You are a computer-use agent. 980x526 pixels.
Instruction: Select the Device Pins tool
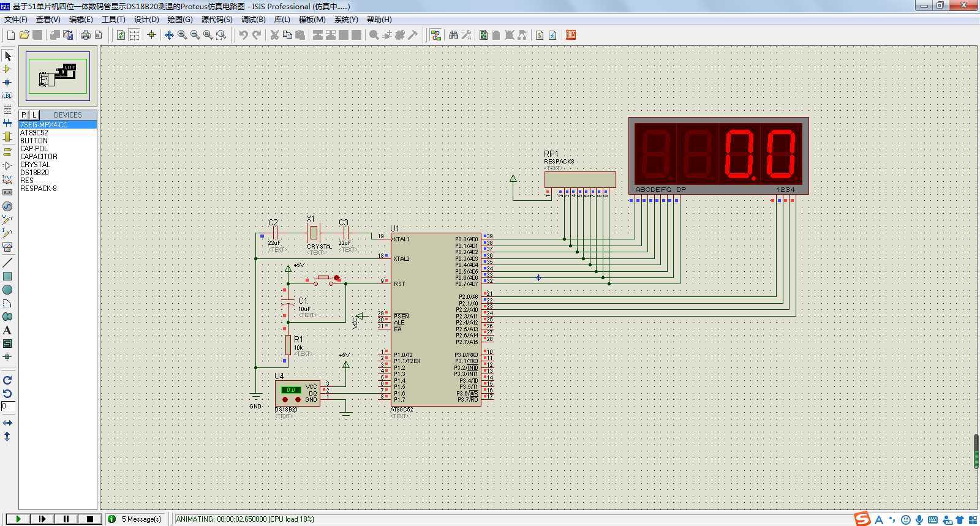7,165
